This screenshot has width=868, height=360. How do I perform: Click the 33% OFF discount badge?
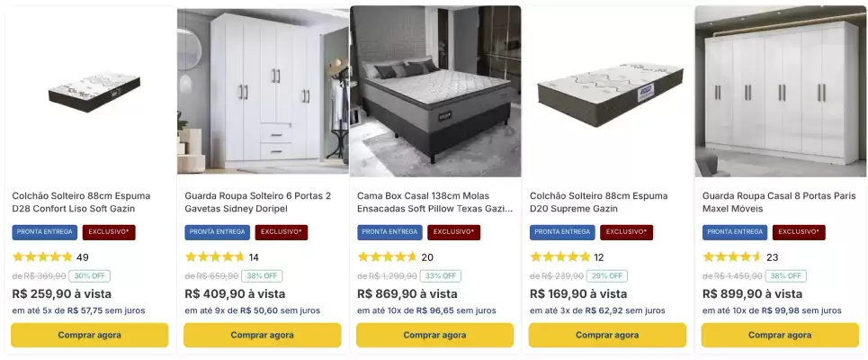[441, 275]
